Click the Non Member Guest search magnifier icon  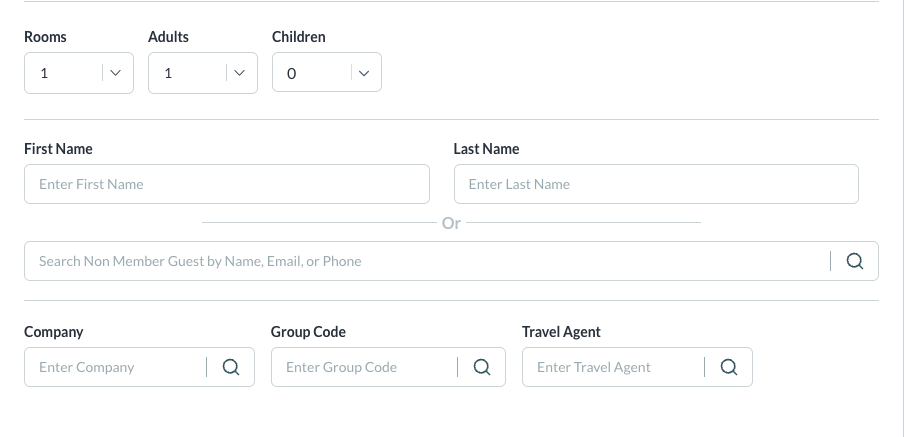pyautogui.click(x=855, y=261)
